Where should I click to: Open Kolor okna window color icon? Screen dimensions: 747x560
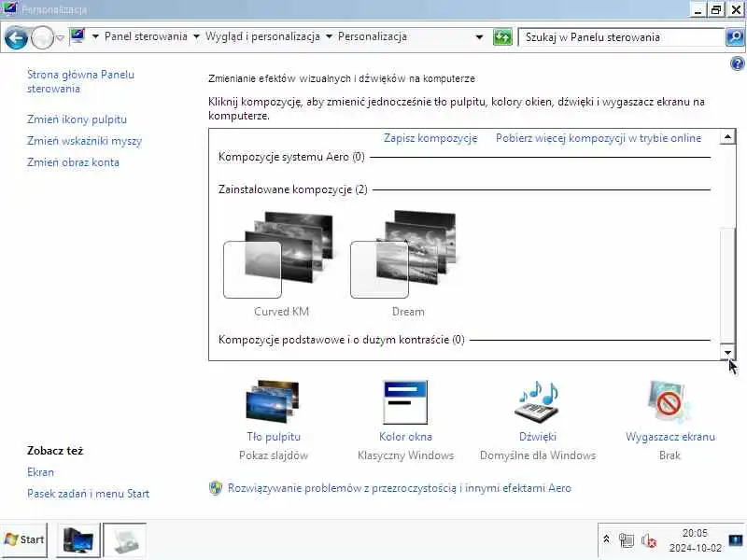[x=405, y=401]
